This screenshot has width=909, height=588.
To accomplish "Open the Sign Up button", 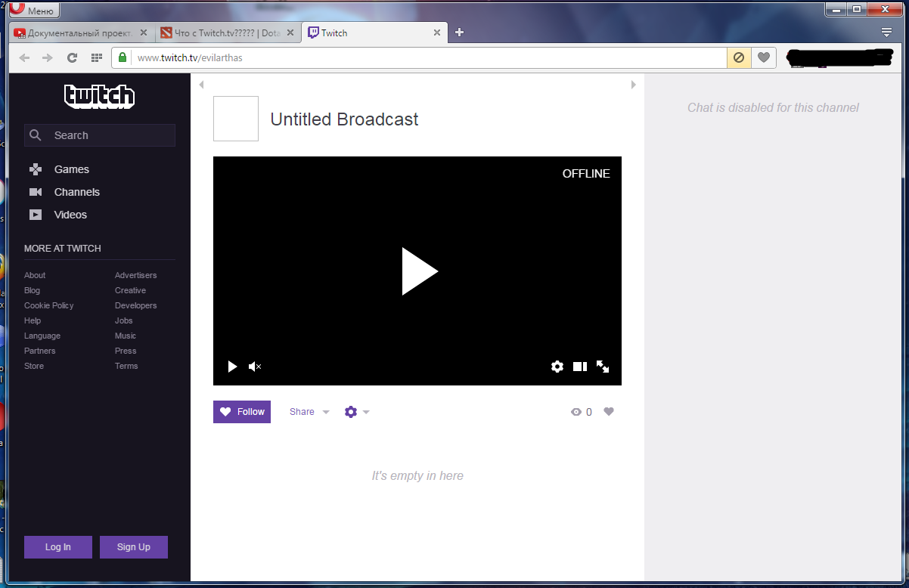I will click(134, 547).
